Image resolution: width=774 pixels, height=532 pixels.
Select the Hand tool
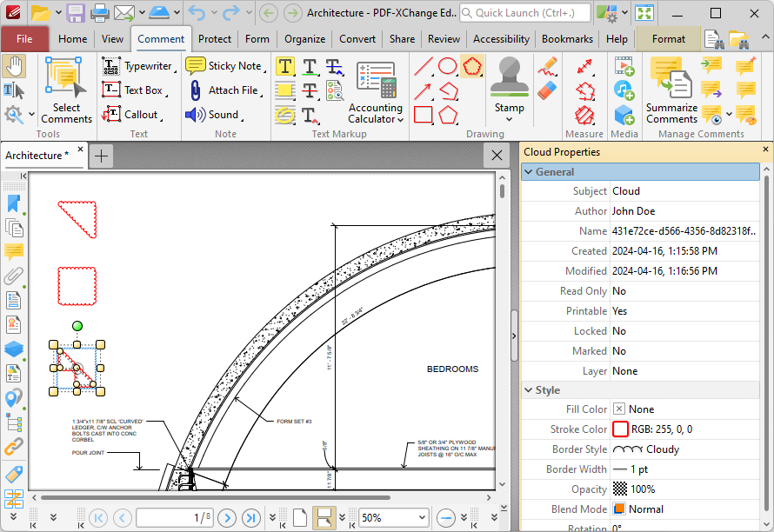pyautogui.click(x=14, y=66)
